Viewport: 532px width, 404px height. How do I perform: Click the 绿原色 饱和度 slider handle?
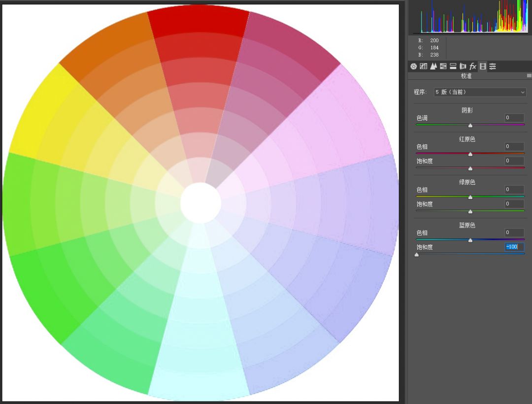tap(470, 212)
